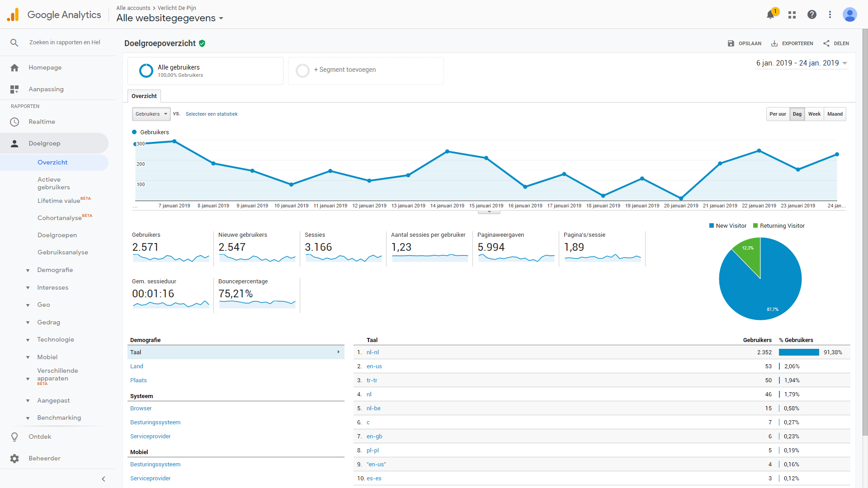Open the Land demographic link
This screenshot has height=488, width=868.
[137, 366]
